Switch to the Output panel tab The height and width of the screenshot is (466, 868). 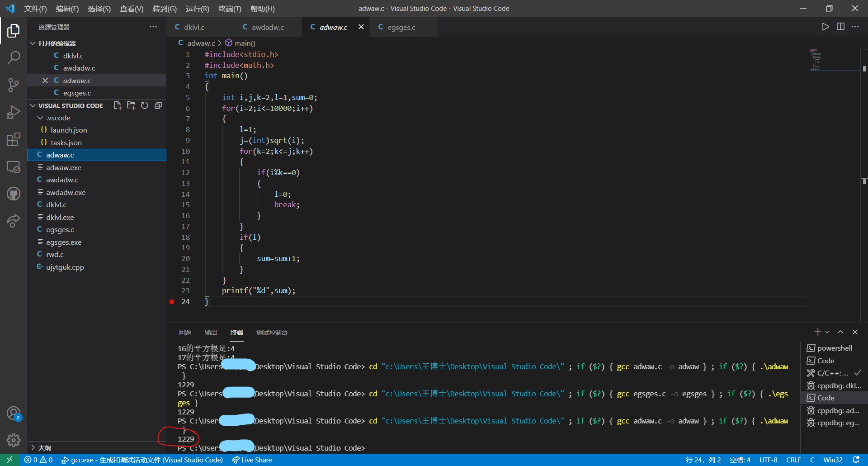211,333
